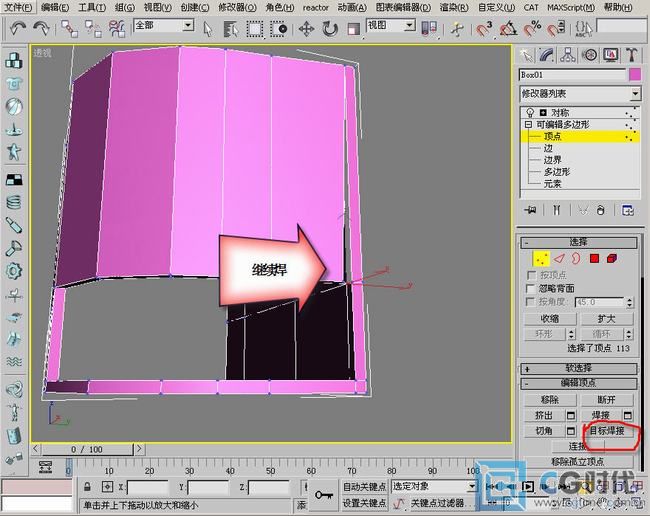
Task: Open the 编辑(E) menu
Action: (55, 7)
